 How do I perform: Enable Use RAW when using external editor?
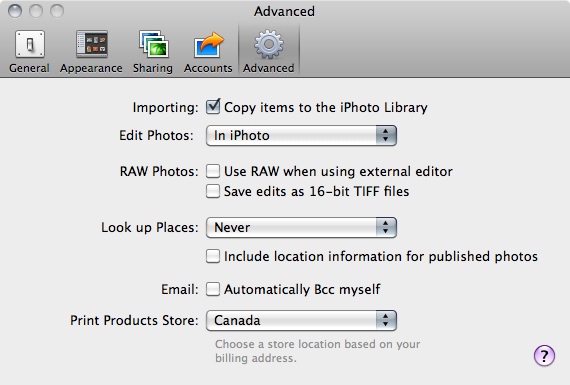[x=213, y=171]
